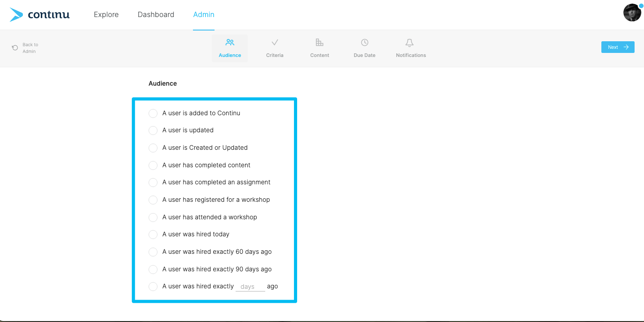Select the custom hired days radio option
Image resolution: width=644 pixels, height=322 pixels.
(x=153, y=287)
